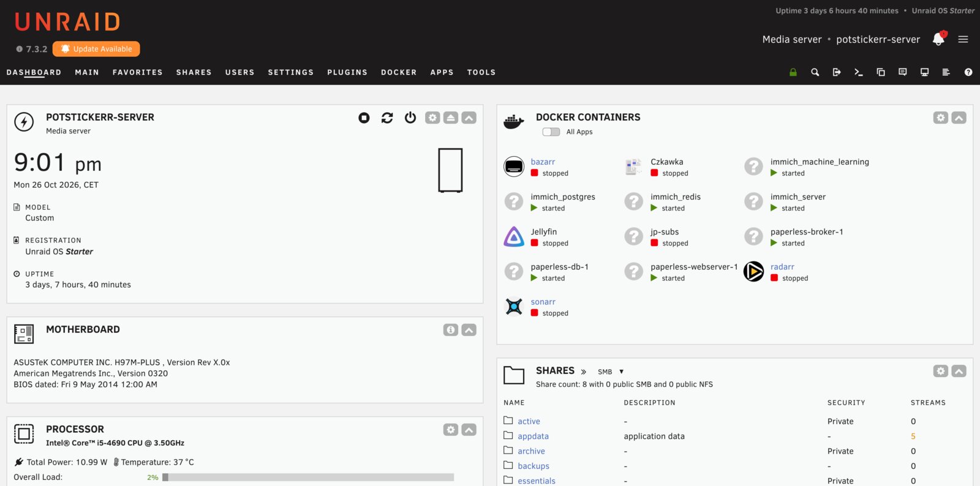The height and width of the screenshot is (486, 980).
Task: Click the Update Available button
Action: (x=96, y=49)
